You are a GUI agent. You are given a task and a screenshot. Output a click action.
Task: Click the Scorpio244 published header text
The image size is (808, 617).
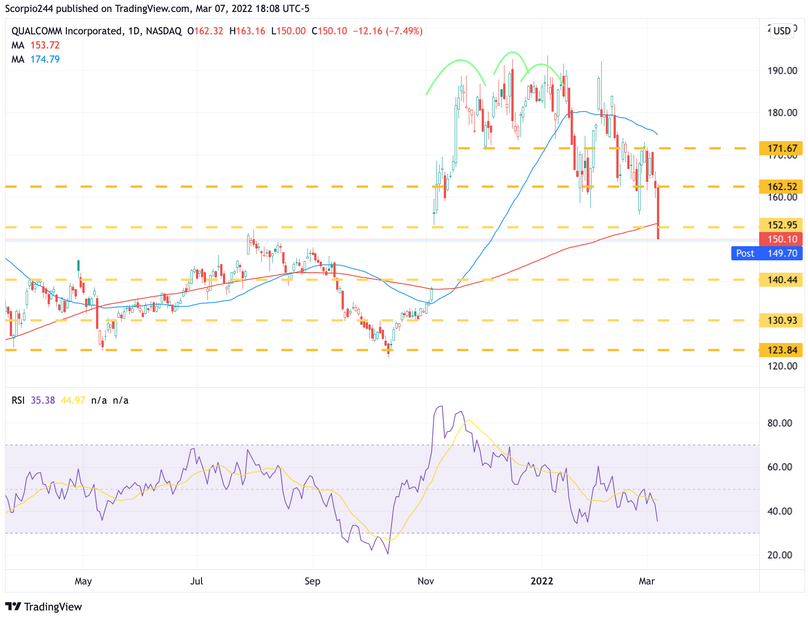point(157,8)
